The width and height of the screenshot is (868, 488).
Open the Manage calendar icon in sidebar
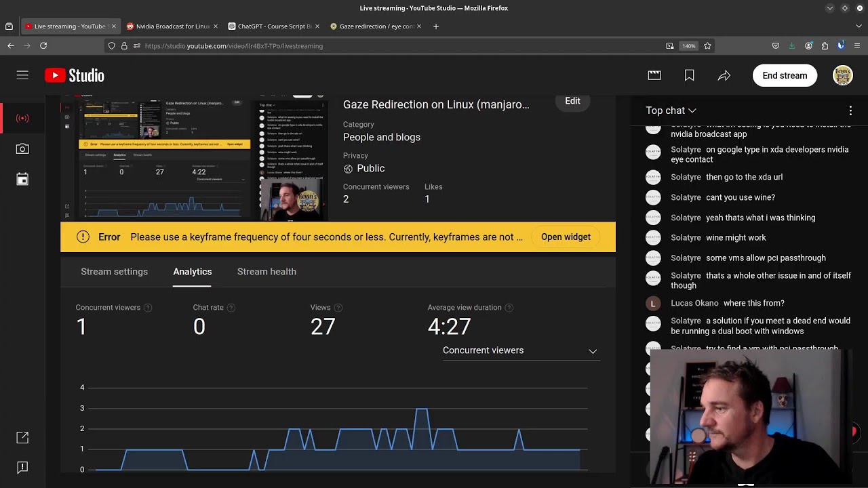coord(22,179)
